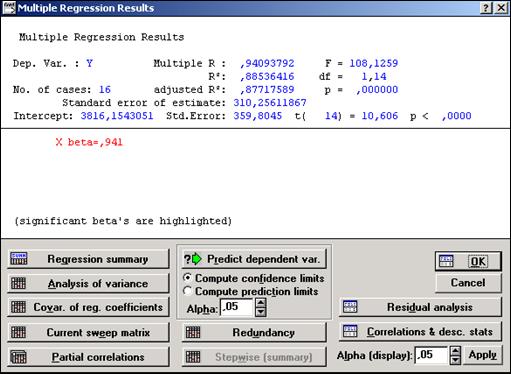Open the Current sweep matrix
511x374 pixels.
pyautogui.click(x=88, y=332)
